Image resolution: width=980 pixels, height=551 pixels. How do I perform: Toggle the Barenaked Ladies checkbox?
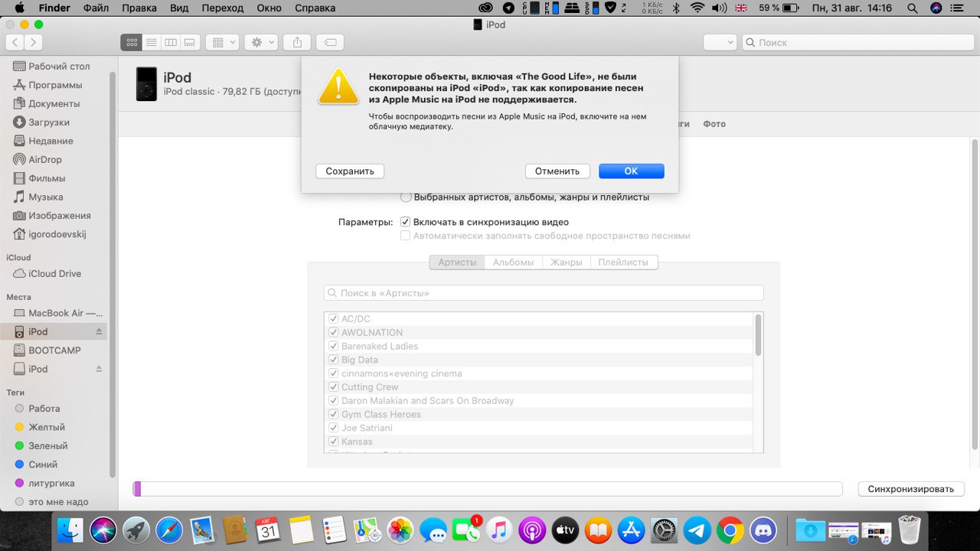pyautogui.click(x=334, y=347)
